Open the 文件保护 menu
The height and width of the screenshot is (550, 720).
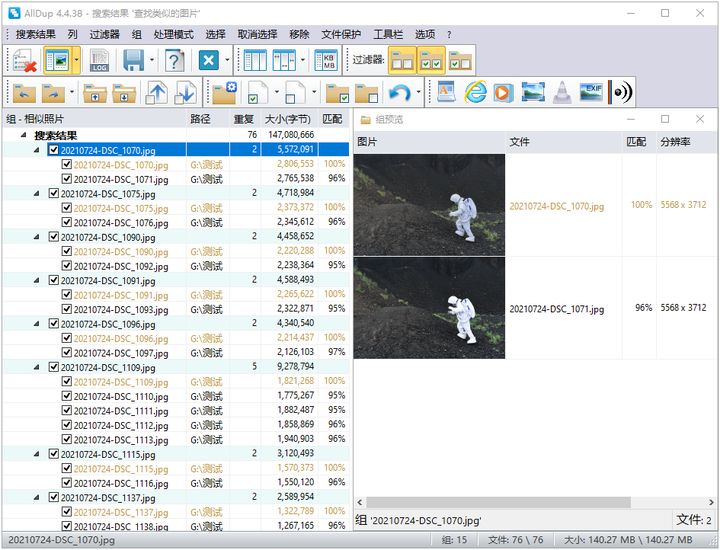[x=340, y=34]
